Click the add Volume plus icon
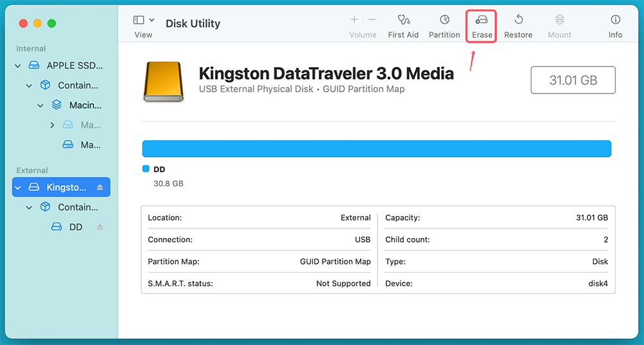644x345 pixels. (354, 19)
